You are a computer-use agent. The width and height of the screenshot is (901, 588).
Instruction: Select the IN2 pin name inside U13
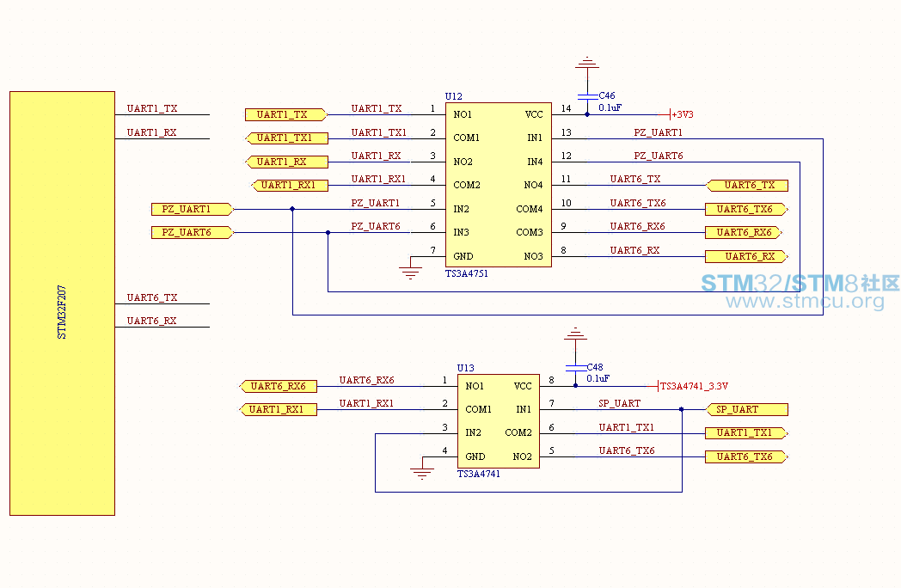473,432
